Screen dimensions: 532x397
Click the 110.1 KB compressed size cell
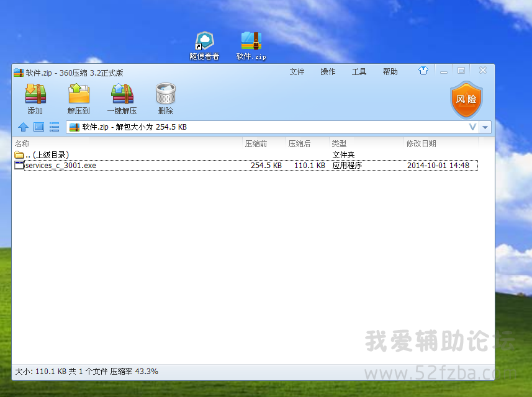pyautogui.click(x=309, y=166)
